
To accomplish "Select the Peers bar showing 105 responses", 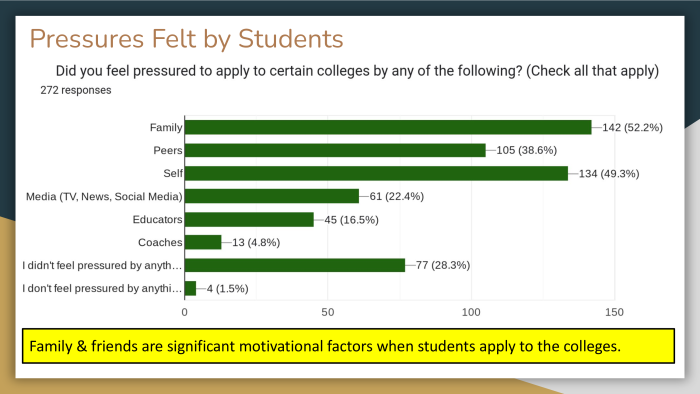I will 335,150.
